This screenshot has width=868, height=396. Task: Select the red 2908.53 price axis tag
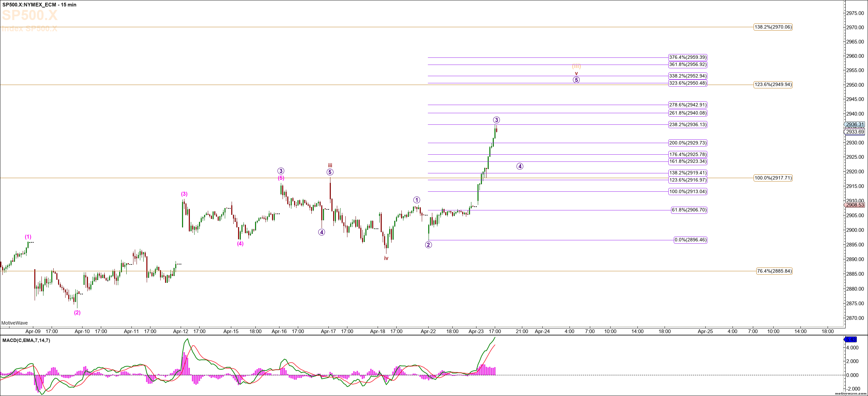tap(855, 205)
